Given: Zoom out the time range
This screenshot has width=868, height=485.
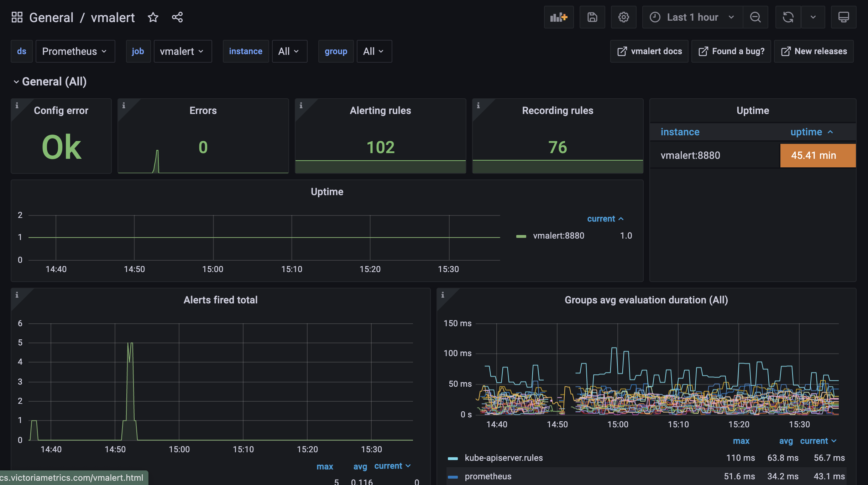Looking at the screenshot, I should coord(755,17).
